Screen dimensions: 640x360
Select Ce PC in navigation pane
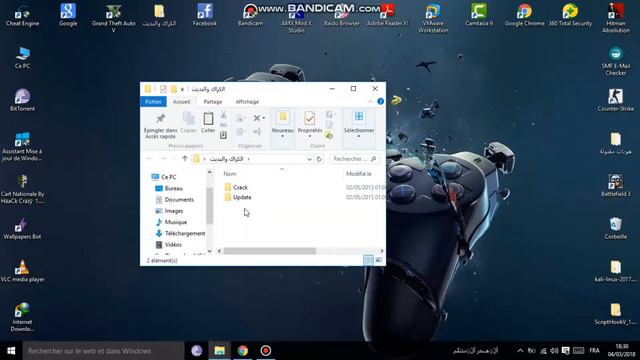[164, 177]
